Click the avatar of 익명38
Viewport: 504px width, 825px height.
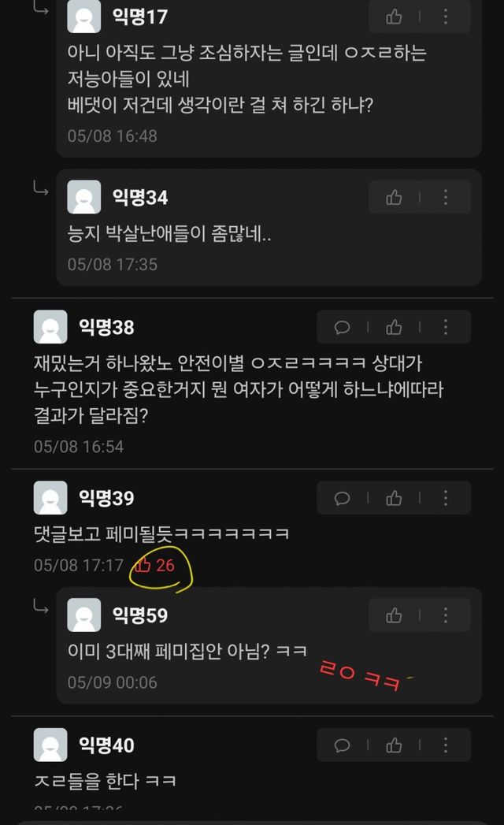(50, 327)
